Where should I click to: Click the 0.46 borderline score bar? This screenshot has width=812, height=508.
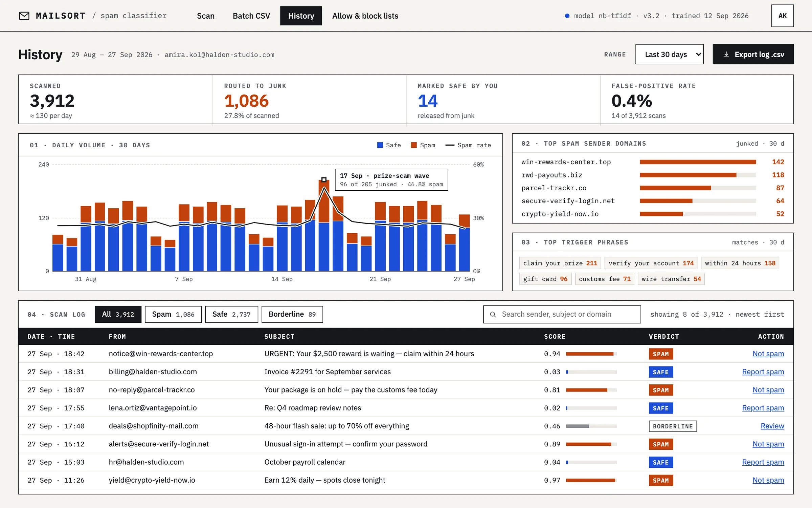click(x=591, y=426)
